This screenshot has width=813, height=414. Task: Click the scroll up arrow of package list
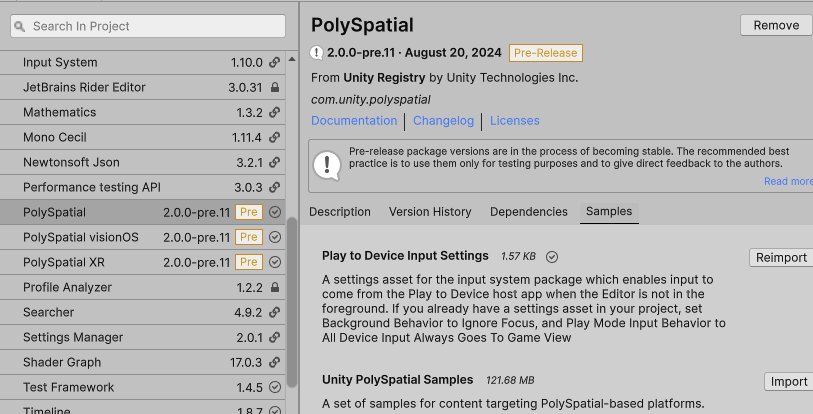(x=292, y=59)
